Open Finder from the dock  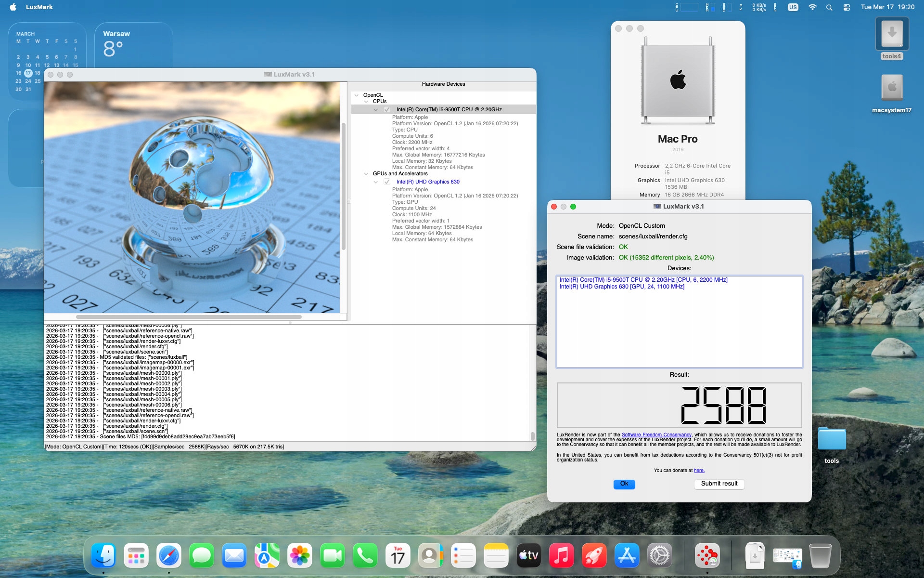pos(103,556)
